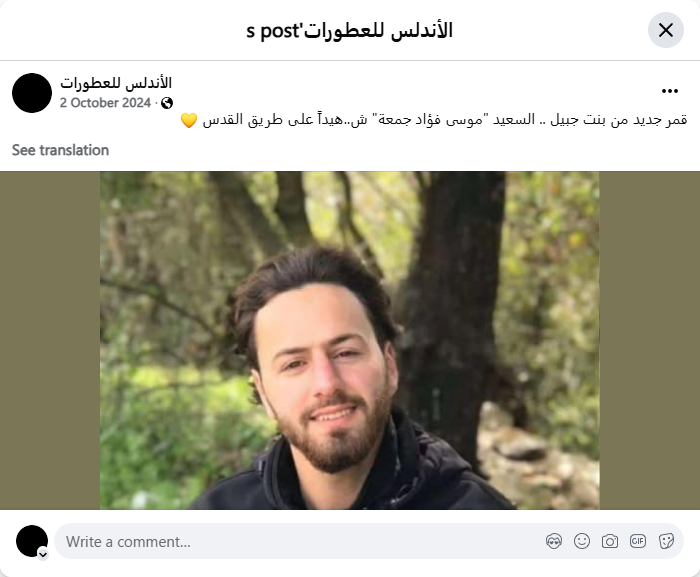The width and height of the screenshot is (700, 577).
Task: Close the post dialog with the X
Action: click(x=666, y=30)
